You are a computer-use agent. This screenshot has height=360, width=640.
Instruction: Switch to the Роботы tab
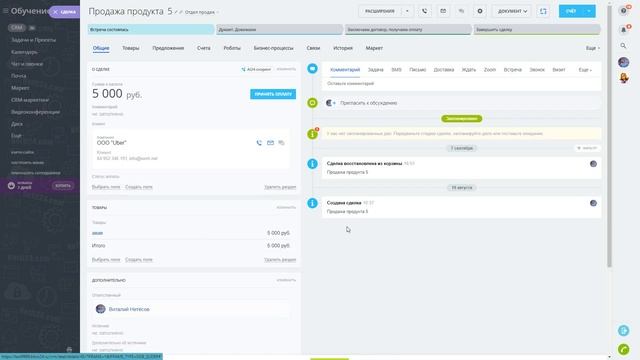pos(232,48)
